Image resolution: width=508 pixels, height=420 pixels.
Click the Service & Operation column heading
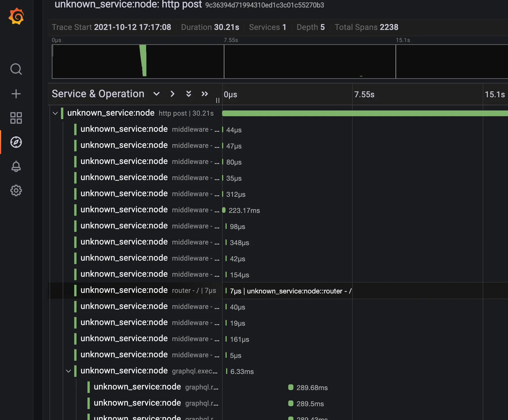click(98, 94)
